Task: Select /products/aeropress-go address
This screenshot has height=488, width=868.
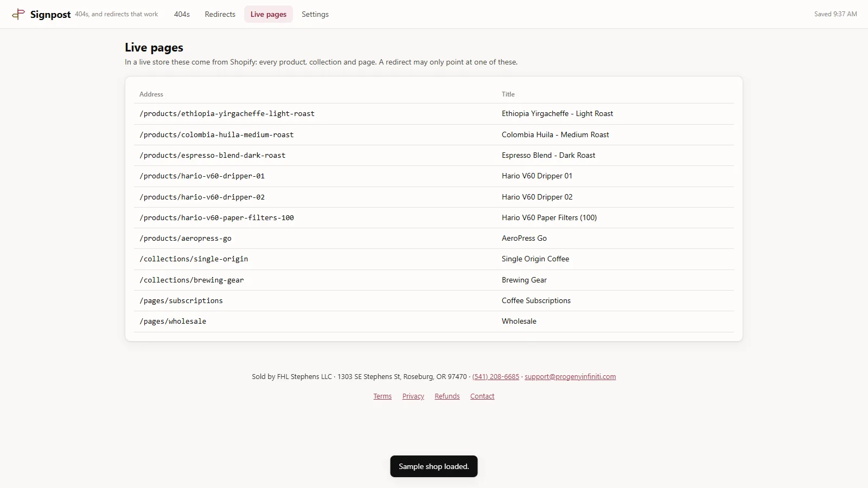Action: 186,239
